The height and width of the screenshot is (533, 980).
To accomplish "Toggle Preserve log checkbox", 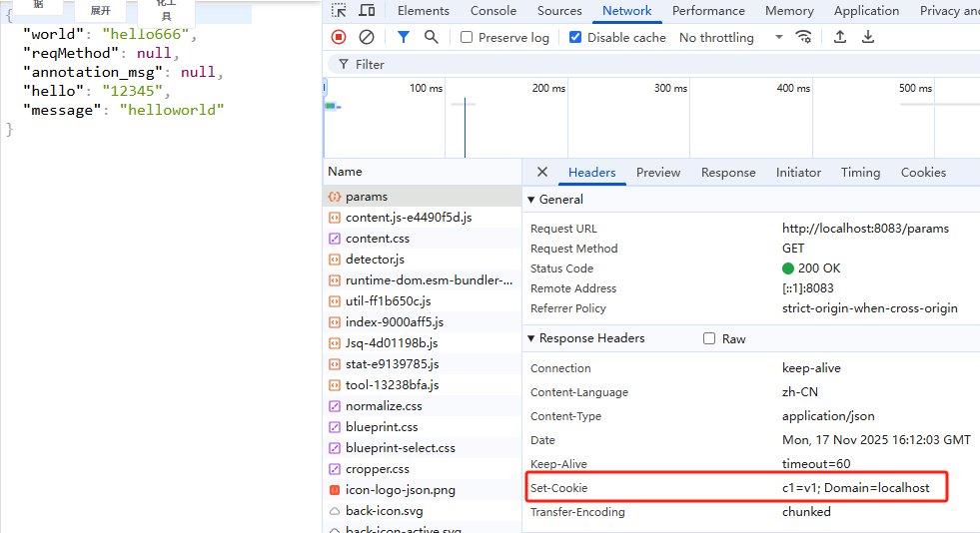I will point(467,38).
